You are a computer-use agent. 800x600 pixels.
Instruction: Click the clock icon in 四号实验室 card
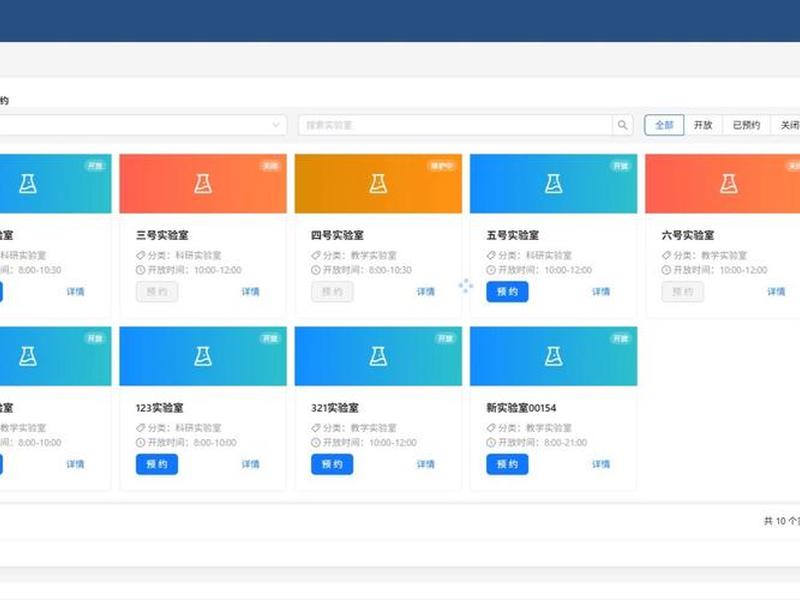[316, 270]
